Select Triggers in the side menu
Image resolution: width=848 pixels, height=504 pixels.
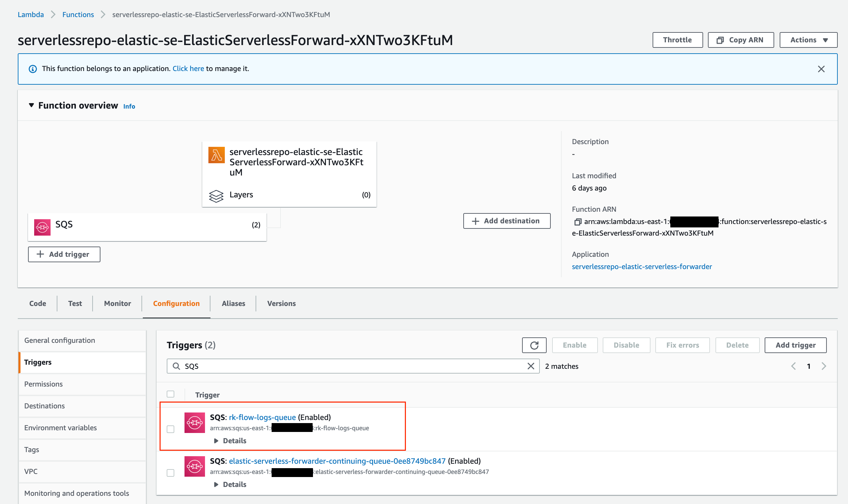pos(82,362)
